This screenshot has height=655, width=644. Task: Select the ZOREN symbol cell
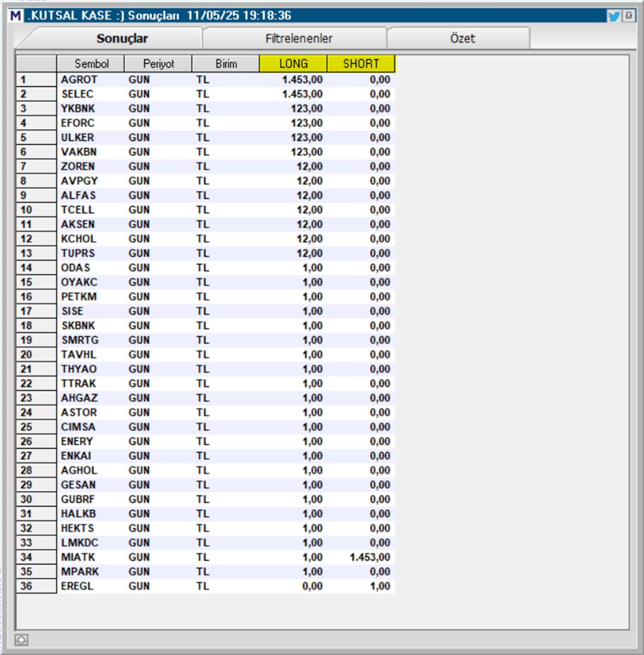[91, 166]
